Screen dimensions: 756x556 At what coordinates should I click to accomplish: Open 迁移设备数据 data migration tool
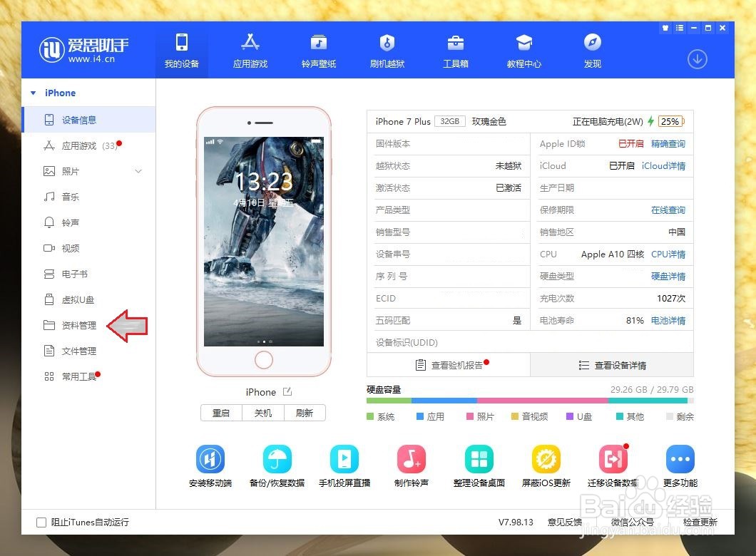613,464
